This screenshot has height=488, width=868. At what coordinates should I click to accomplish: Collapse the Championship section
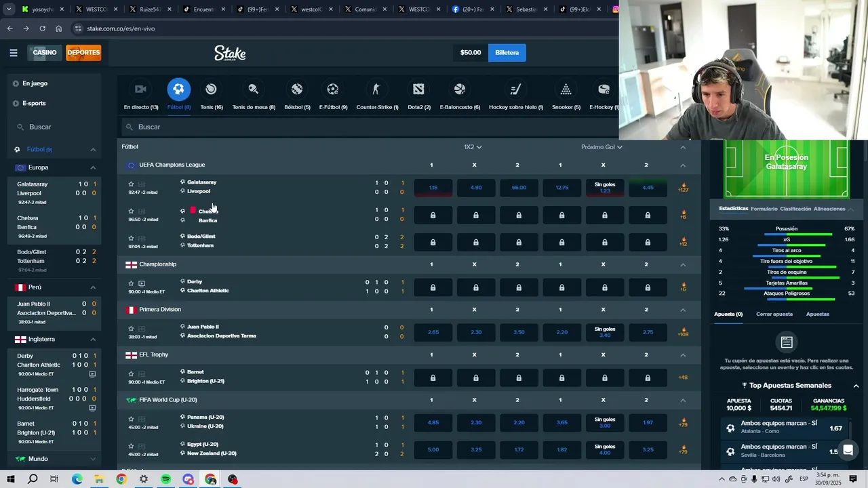coord(683,264)
